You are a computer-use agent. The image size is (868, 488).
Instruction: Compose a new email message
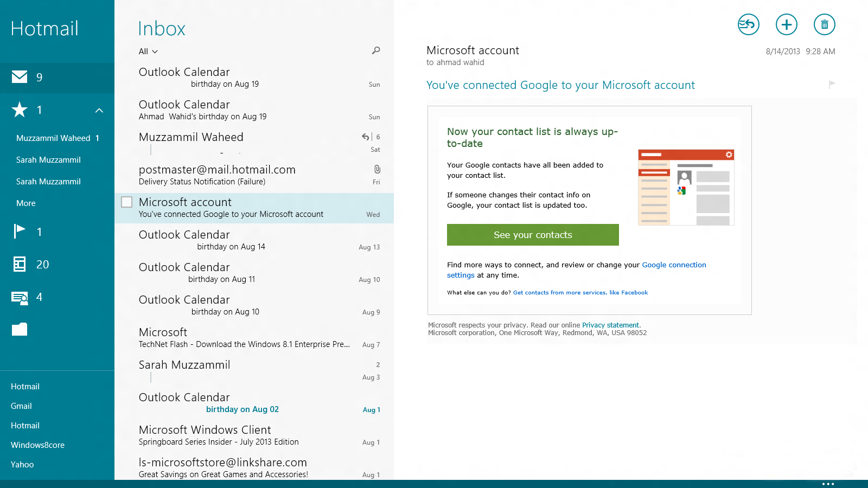click(786, 24)
